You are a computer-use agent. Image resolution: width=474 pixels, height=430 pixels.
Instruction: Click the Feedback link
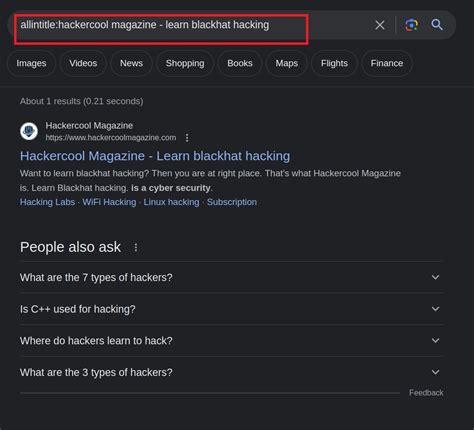tap(426, 393)
